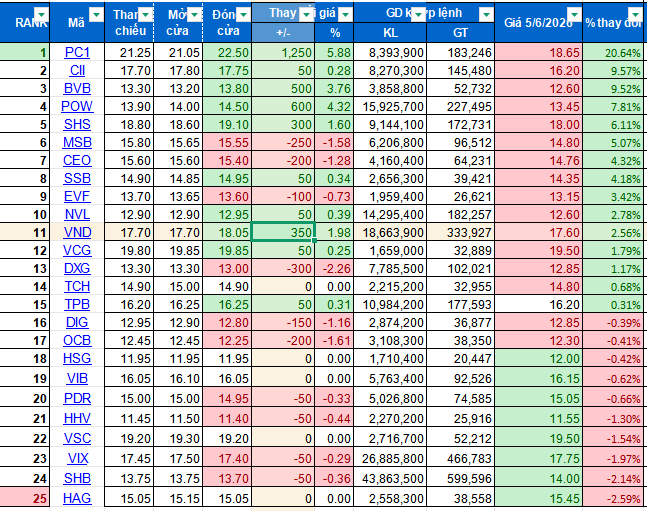Image resolution: width=647 pixels, height=511 pixels.
Task: Open the POW ticker link
Action: pyautogui.click(x=77, y=106)
